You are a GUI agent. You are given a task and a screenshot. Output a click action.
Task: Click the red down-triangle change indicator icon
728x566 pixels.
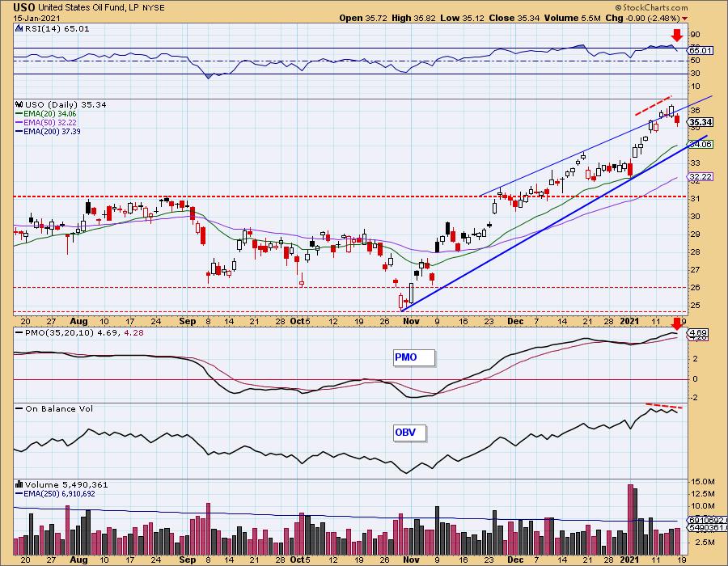[x=685, y=19]
